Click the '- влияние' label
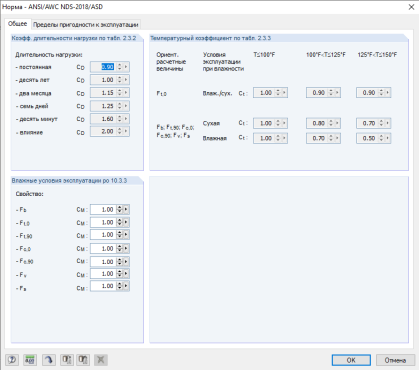Viewport: 420px width, 371px height. coord(29,132)
